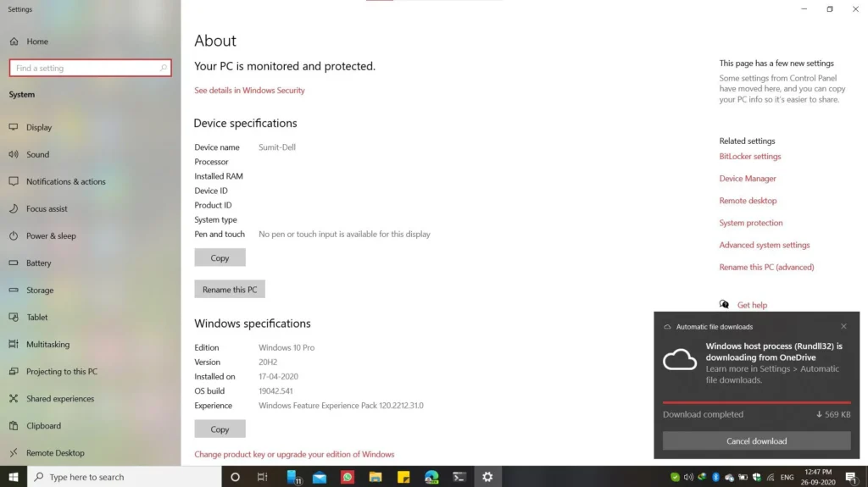Open Task View on the taskbar
Viewport: 868px width, 487px height.
tap(263, 477)
